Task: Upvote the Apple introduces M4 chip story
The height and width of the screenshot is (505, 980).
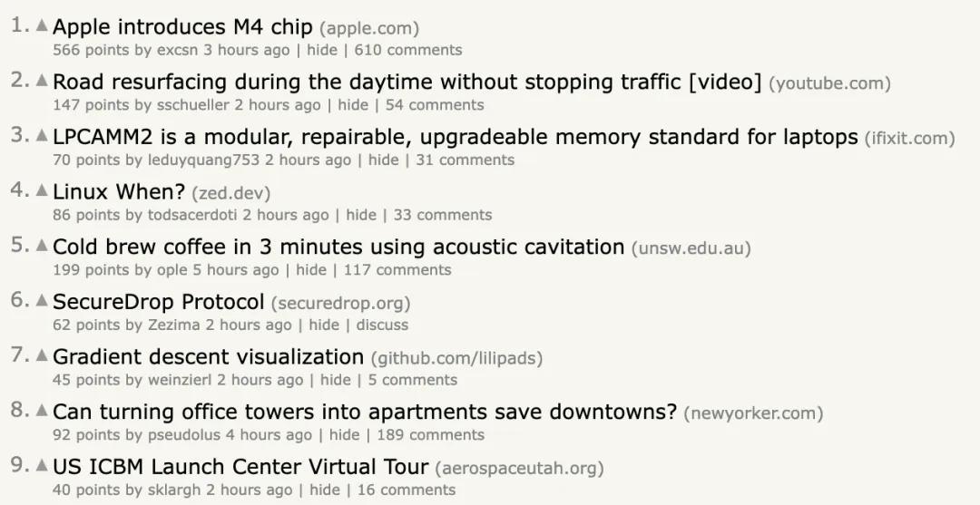Action: [42, 25]
